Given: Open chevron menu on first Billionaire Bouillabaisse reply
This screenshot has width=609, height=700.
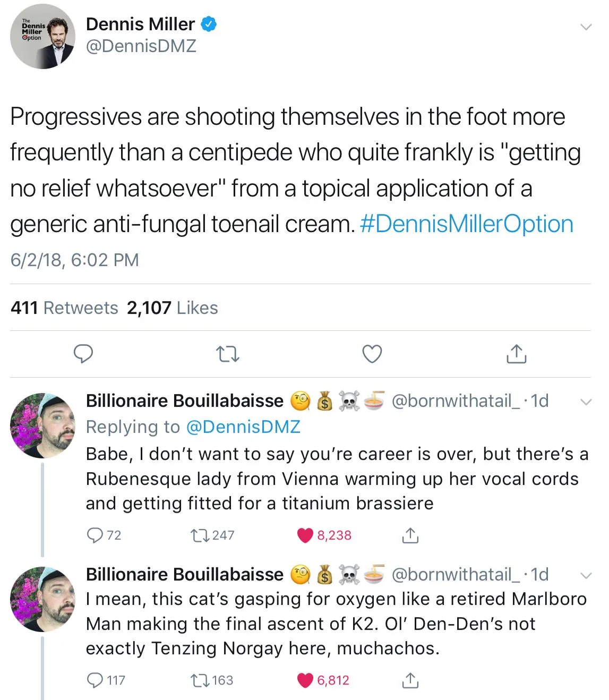Looking at the screenshot, I should (x=586, y=402).
